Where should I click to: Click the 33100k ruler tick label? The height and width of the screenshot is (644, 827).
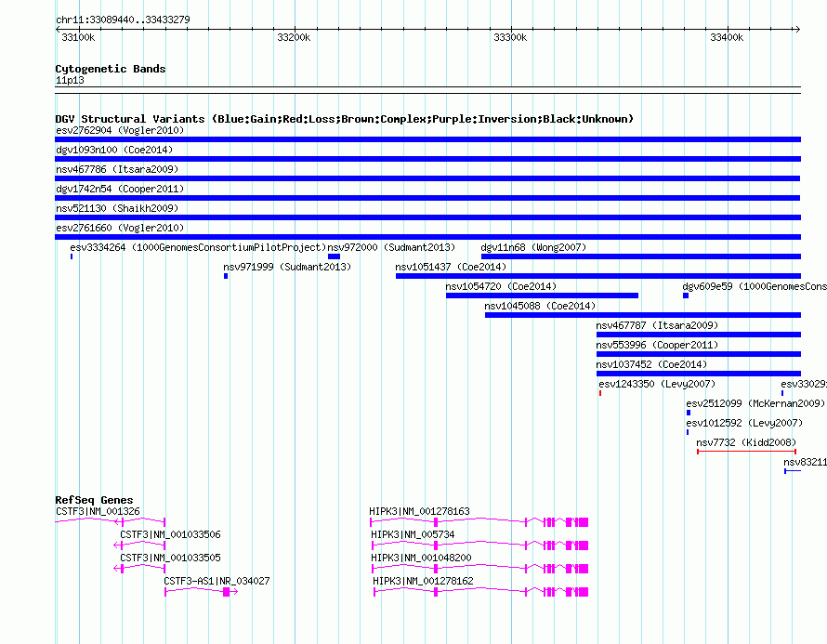point(78,37)
